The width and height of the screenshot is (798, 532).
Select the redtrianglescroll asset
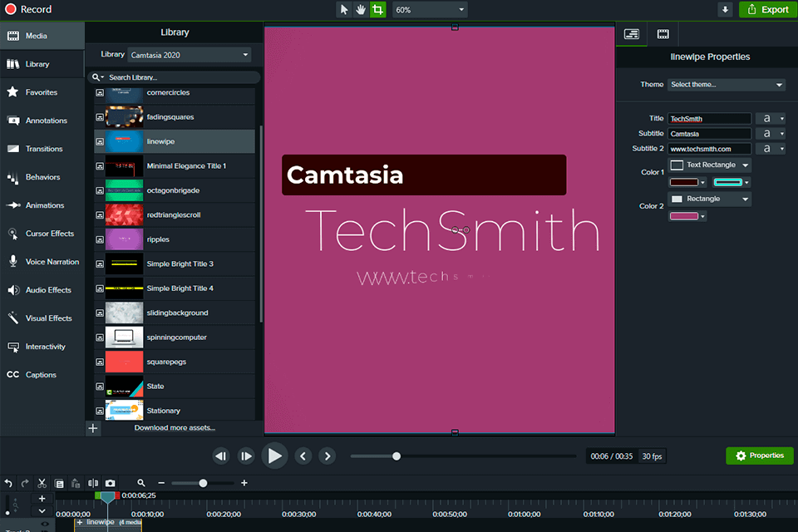point(175,214)
